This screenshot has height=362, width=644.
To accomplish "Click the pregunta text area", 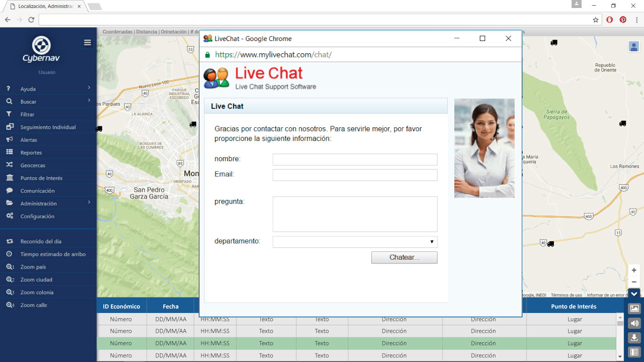I will (355, 214).
